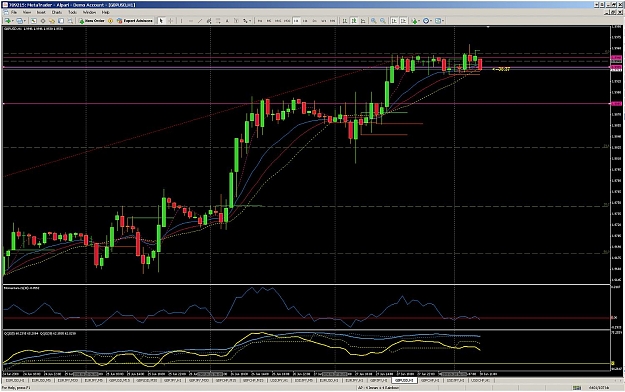This screenshot has width=625, height=392.
Task: Switch chart to Candlesticks style
Action: click(354, 21)
